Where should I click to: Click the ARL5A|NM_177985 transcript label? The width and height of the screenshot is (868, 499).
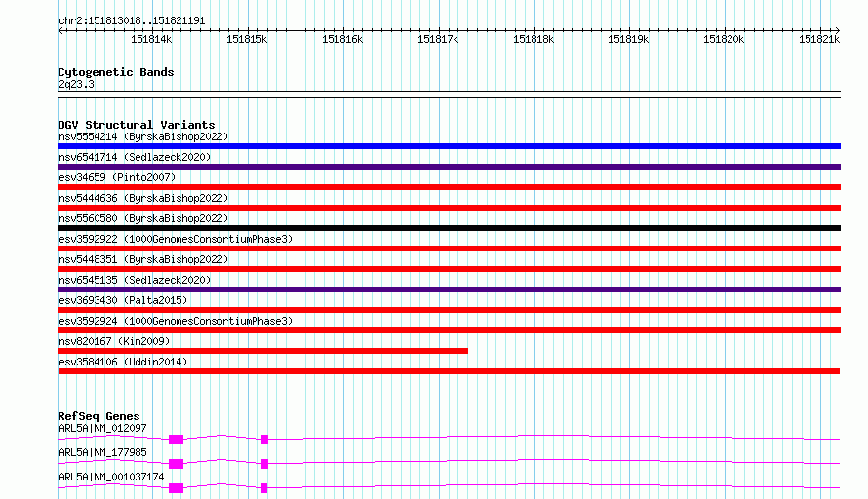[102, 452]
